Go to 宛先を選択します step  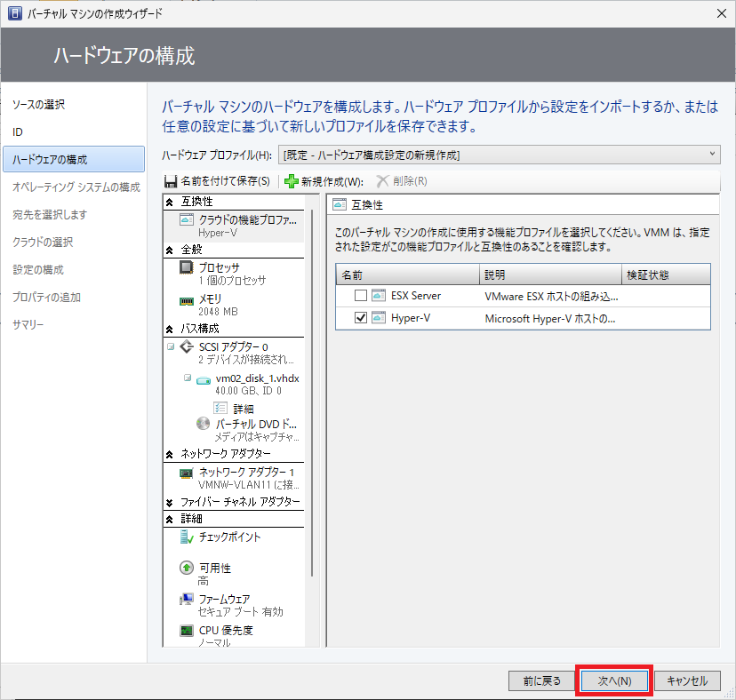pos(50,215)
